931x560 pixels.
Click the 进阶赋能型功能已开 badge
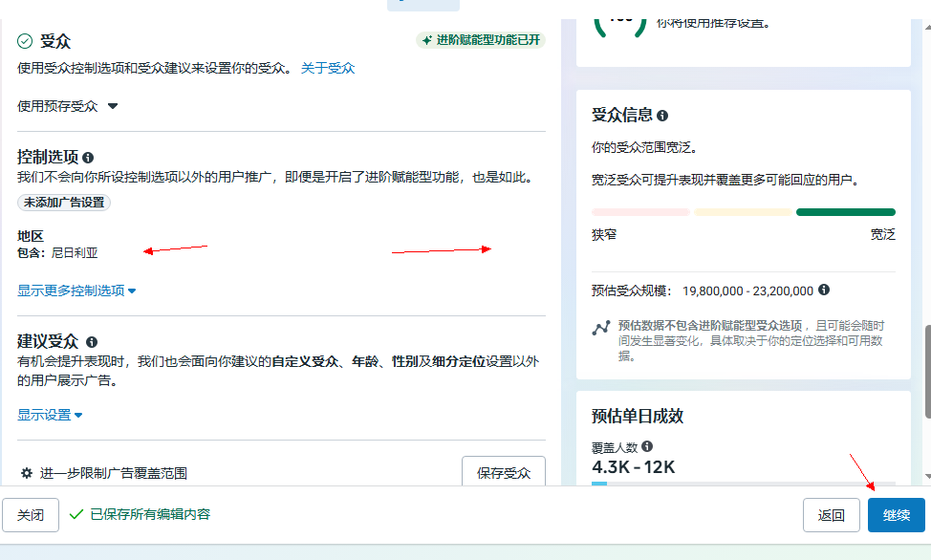[x=481, y=40]
